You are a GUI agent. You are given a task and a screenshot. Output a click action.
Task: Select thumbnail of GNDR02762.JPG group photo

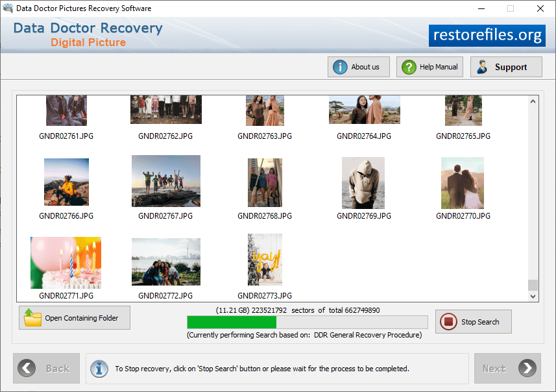pyautogui.click(x=166, y=109)
